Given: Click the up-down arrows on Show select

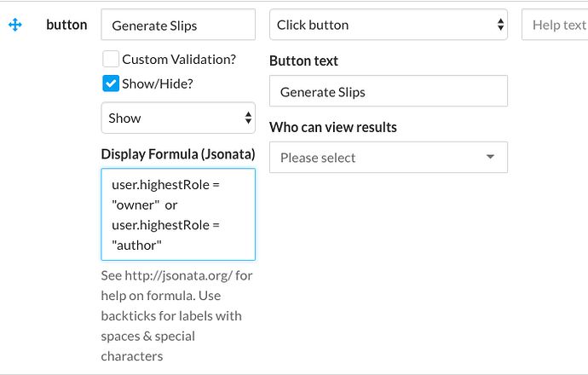Looking at the screenshot, I should (248, 118).
